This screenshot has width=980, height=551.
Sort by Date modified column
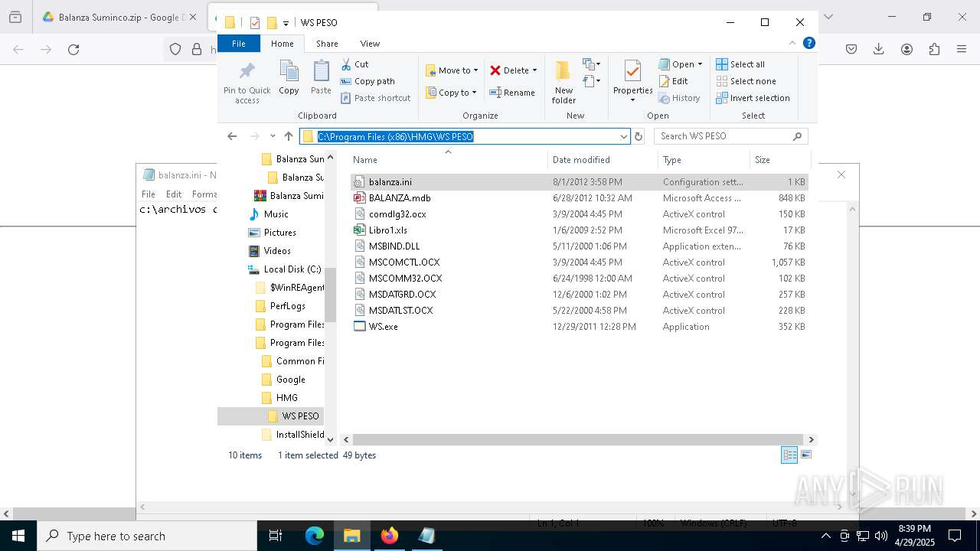point(603,160)
